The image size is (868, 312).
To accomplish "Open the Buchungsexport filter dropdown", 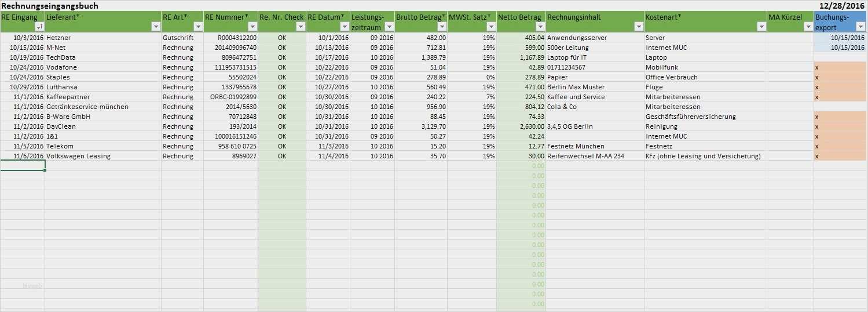I will pos(862,27).
